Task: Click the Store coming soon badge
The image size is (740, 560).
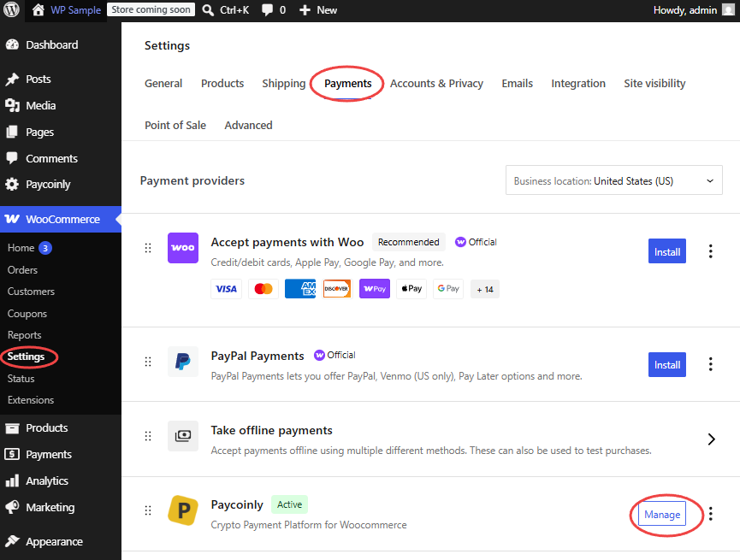Action: click(151, 9)
